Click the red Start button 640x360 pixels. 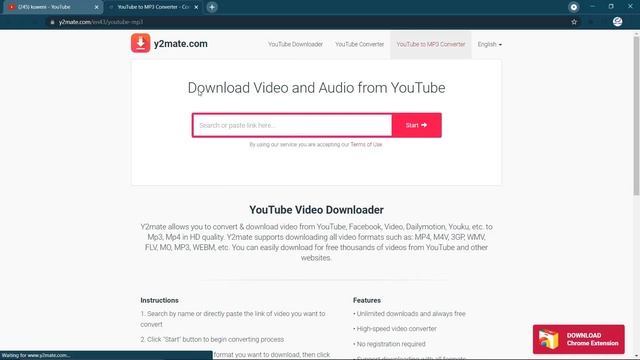point(416,125)
